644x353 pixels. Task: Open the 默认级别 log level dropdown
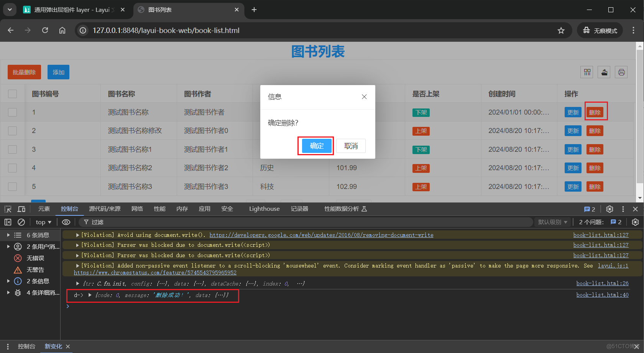pos(552,222)
